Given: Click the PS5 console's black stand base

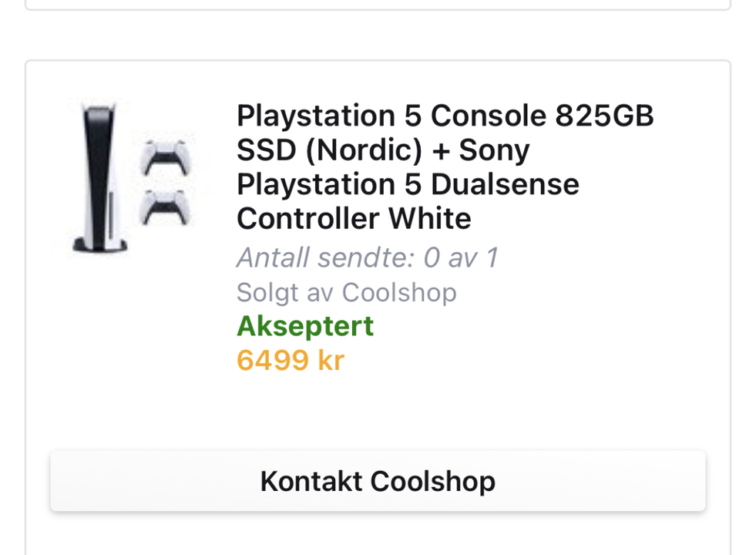Looking at the screenshot, I should [x=100, y=245].
